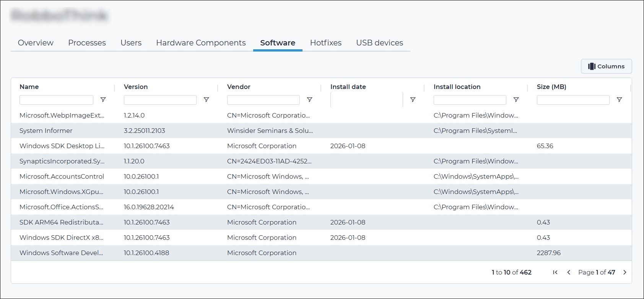This screenshot has width=644, height=299.
Task: Click the 65.36 size cell
Action: coord(545,146)
